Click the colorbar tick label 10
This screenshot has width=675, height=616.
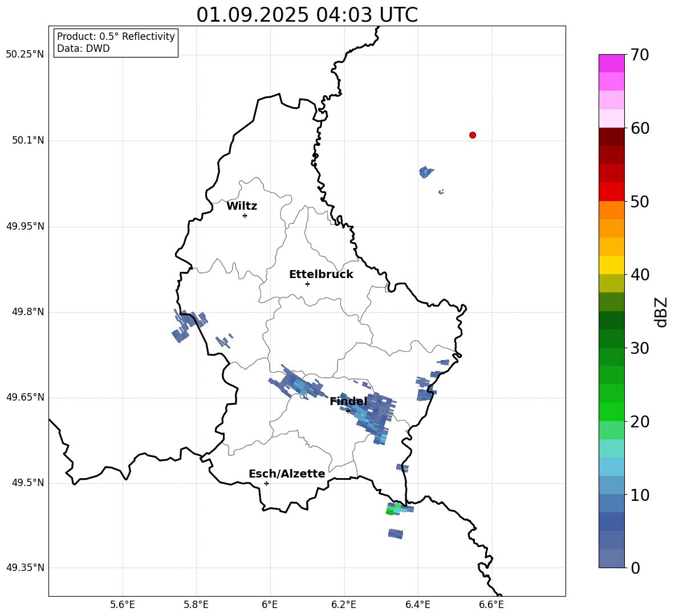tap(640, 495)
